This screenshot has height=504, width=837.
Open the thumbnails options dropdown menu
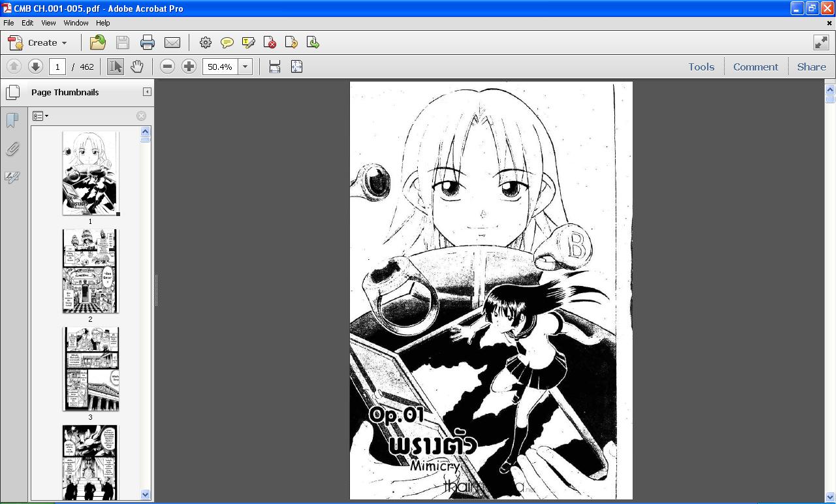(x=40, y=116)
